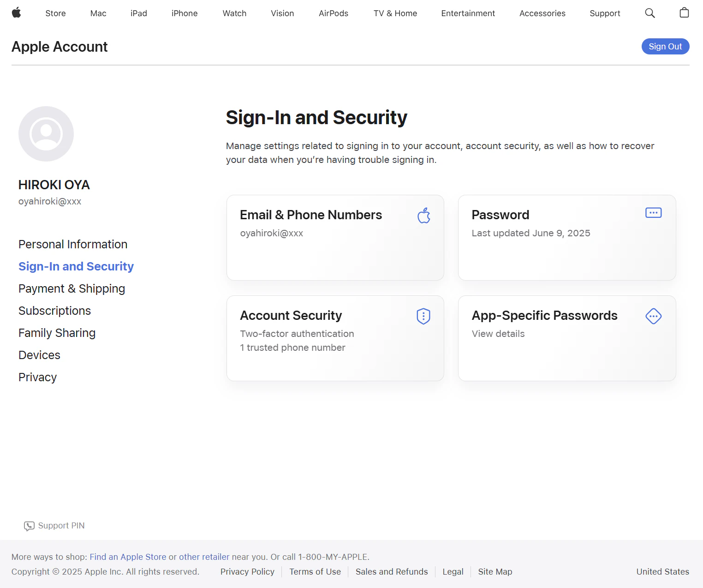Open the iPad menu
The image size is (703, 588).
[139, 13]
